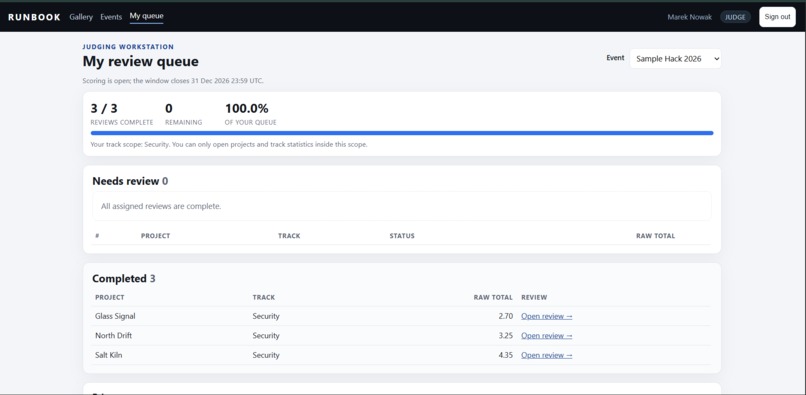
Task: Click the REVIEW column header
Action: [534, 297]
